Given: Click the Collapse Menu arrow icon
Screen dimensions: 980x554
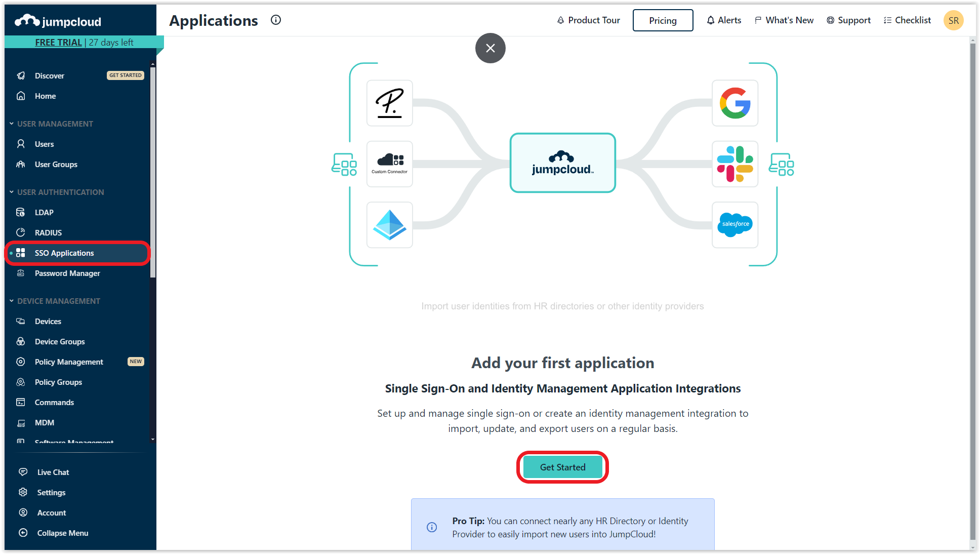Looking at the screenshot, I should (x=23, y=533).
